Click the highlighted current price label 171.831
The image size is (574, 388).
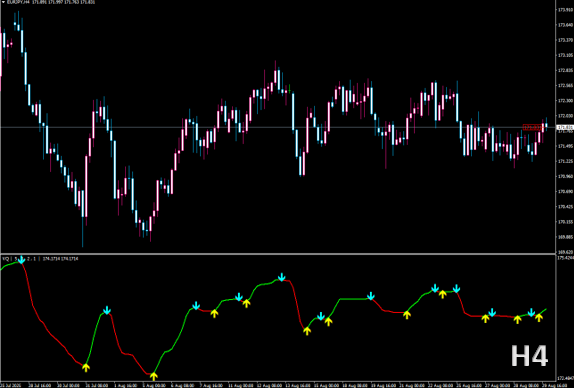point(564,127)
